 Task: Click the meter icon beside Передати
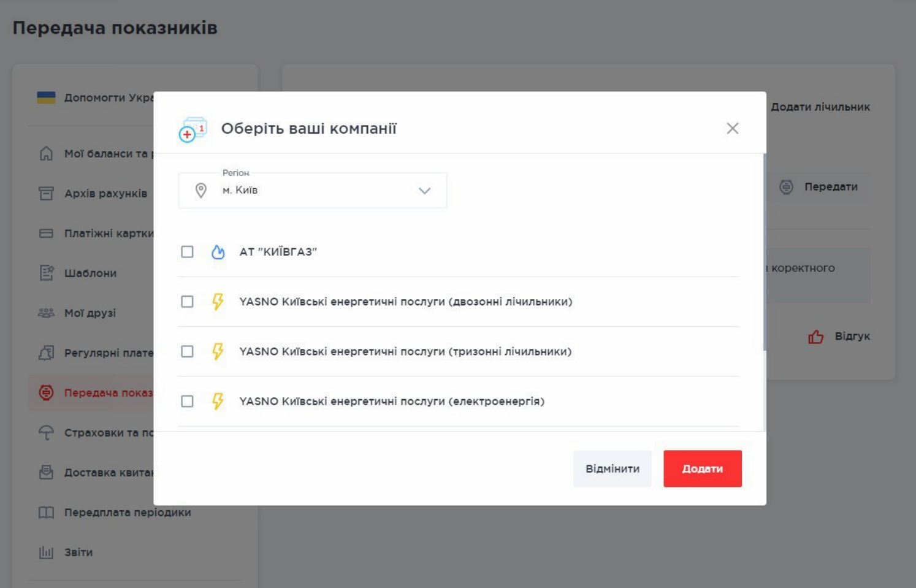point(786,187)
